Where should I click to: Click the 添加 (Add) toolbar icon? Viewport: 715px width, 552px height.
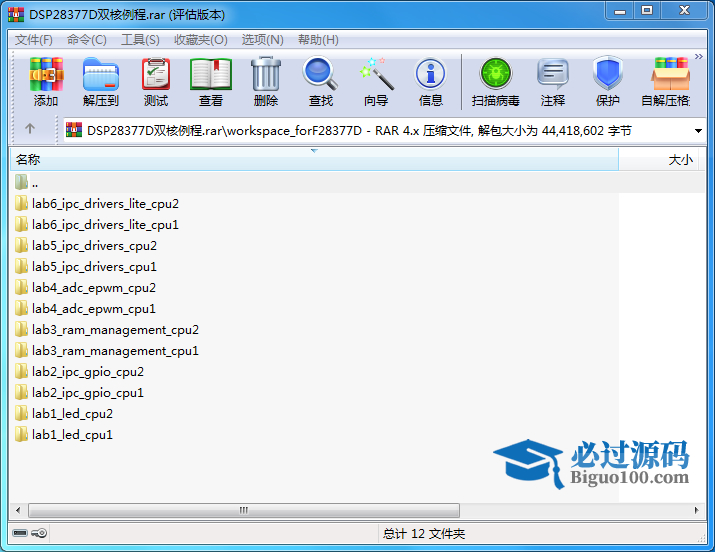tap(46, 81)
